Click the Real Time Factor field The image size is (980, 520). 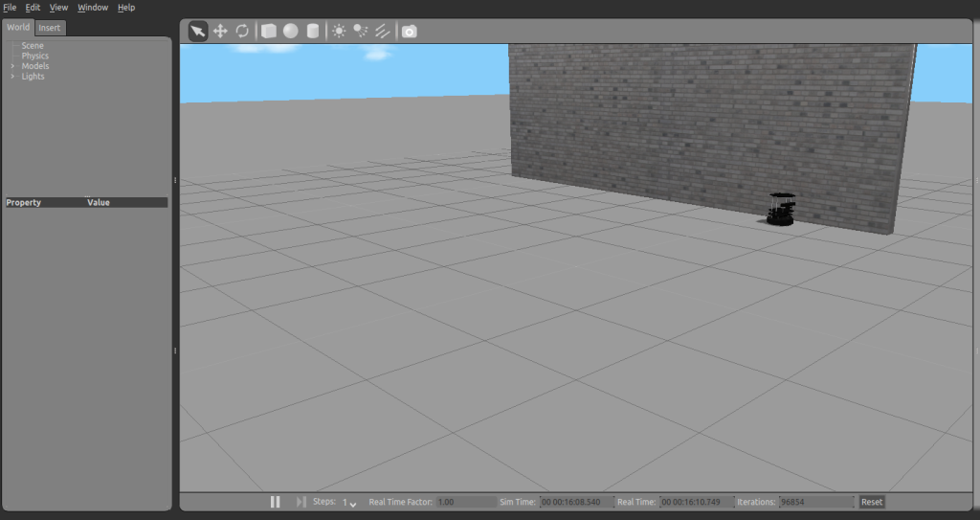coord(466,502)
